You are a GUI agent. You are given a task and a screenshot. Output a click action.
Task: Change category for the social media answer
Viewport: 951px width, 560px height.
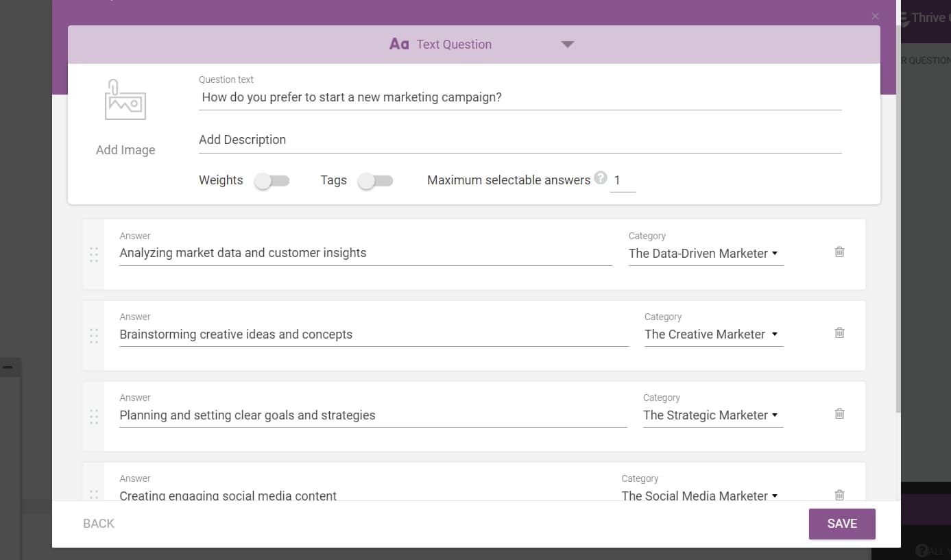pyautogui.click(x=699, y=496)
